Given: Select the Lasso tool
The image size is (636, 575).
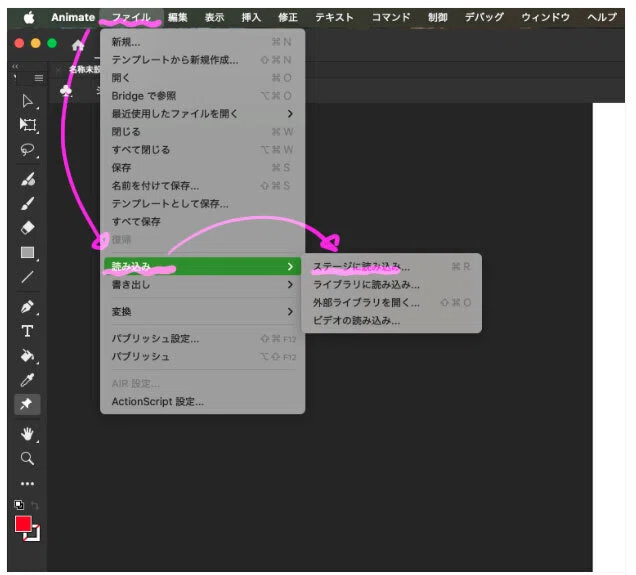Looking at the screenshot, I should (27, 150).
